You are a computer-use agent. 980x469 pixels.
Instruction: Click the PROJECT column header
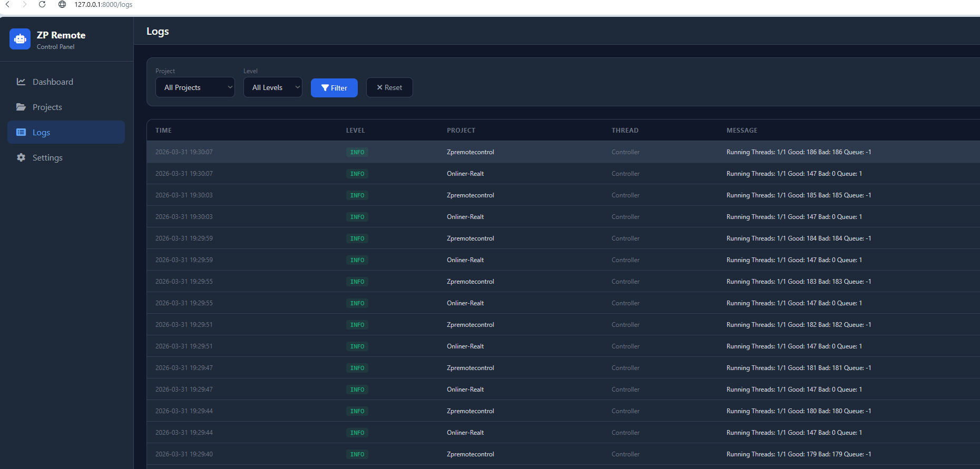[x=461, y=131]
